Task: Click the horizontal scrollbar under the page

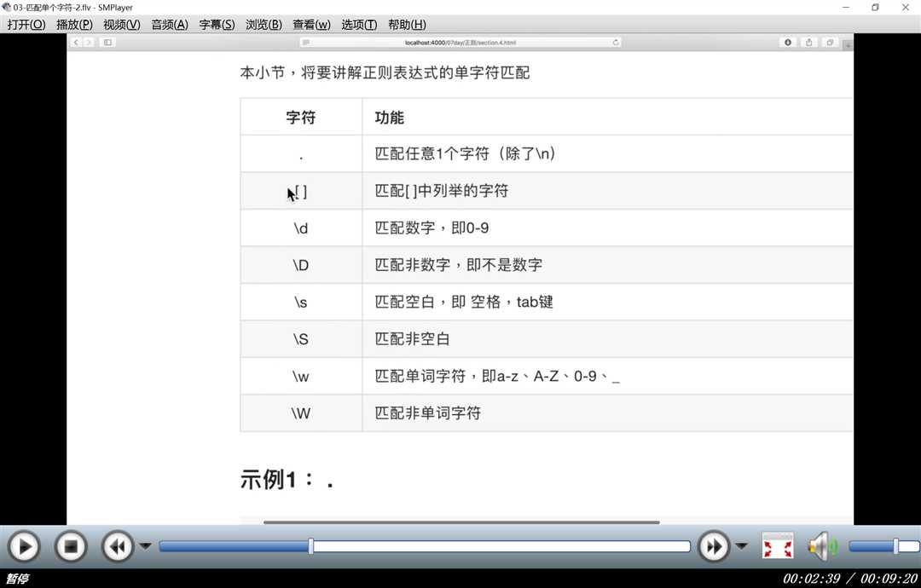Action: [461, 522]
